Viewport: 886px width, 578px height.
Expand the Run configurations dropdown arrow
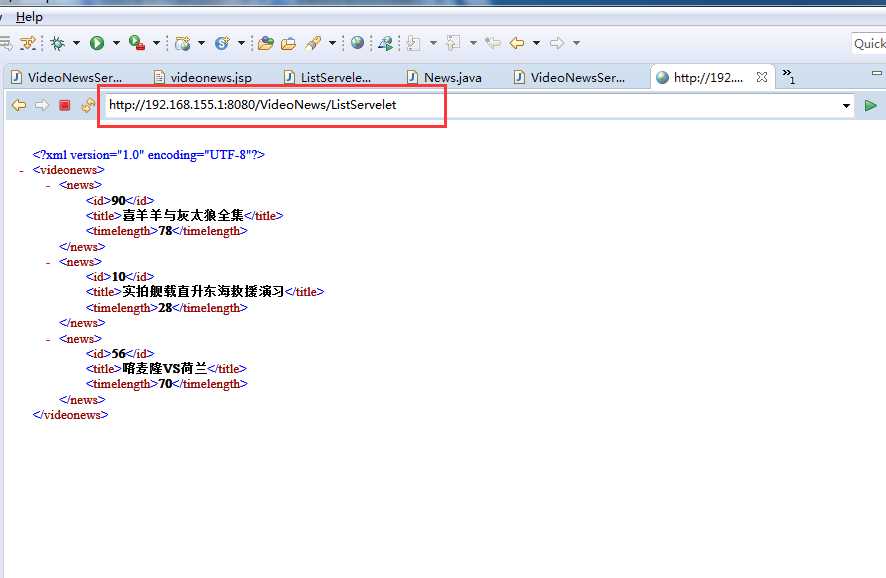click(116, 43)
